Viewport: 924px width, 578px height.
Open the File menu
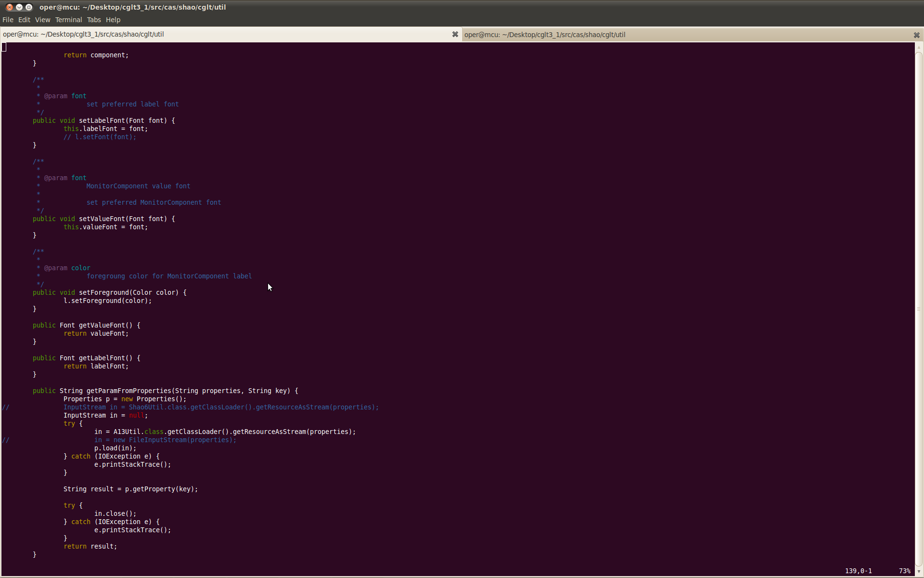[8, 20]
